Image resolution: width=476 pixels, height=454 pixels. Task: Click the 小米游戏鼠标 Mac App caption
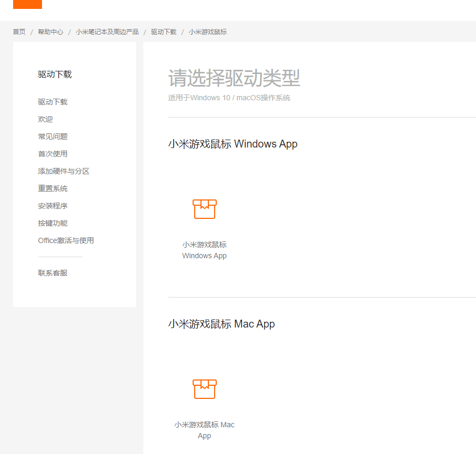point(204,430)
